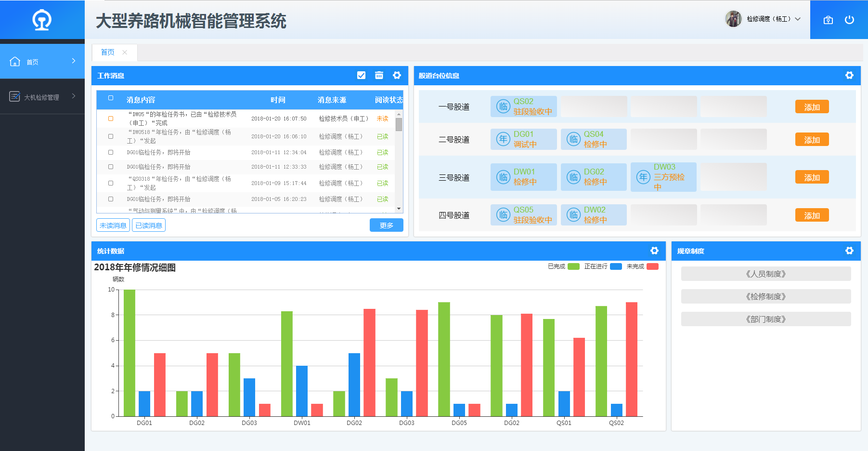Screen dimensions: 868x451
Task: Check the QS0318 年检任务 message checkbox
Action: click(111, 183)
